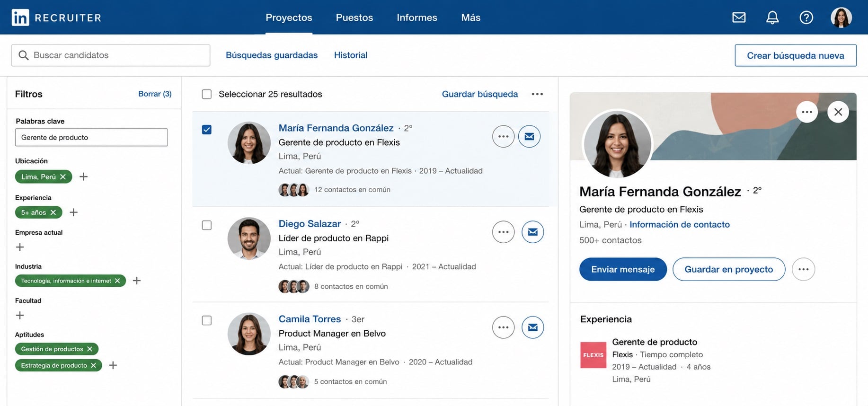Open Camila Torres's profile link
The height and width of the screenshot is (406, 868).
click(310, 319)
